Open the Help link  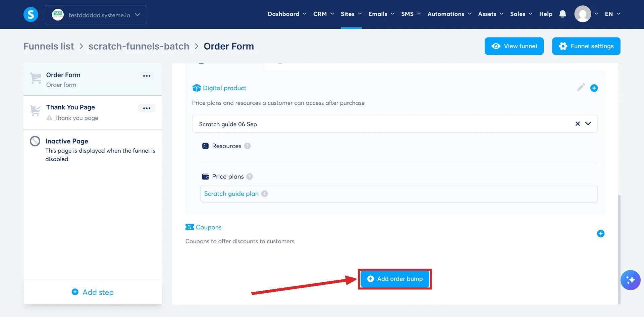click(x=546, y=14)
